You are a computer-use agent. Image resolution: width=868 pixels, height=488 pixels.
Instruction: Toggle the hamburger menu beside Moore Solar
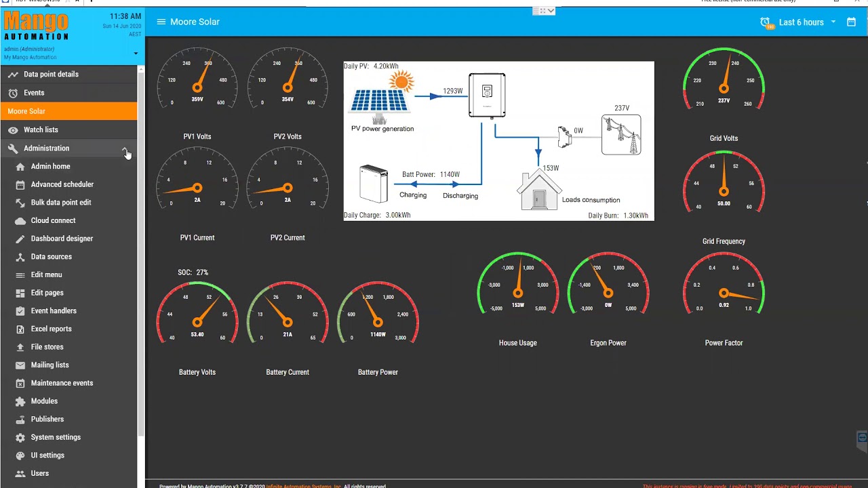click(x=161, y=22)
